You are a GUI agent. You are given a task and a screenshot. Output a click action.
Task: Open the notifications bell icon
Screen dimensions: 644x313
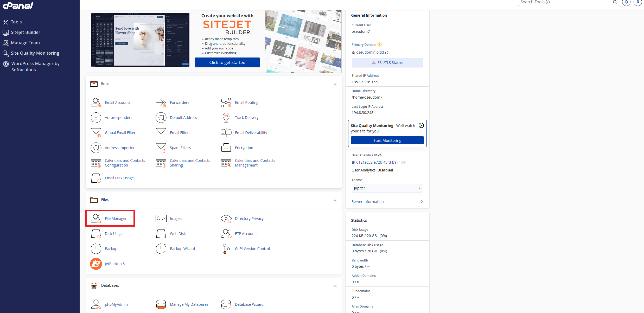click(x=626, y=2)
